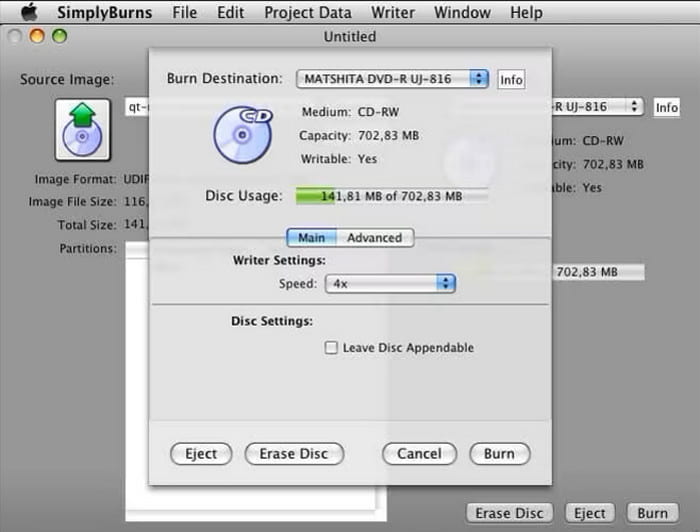Click Info button in background Untitled window
The image size is (700, 532).
tap(667, 108)
